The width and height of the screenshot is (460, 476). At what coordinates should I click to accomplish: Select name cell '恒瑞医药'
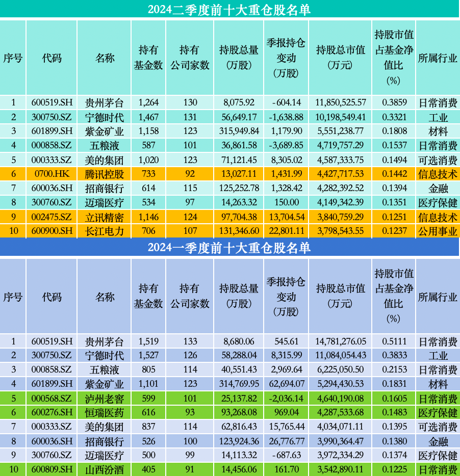(104, 413)
